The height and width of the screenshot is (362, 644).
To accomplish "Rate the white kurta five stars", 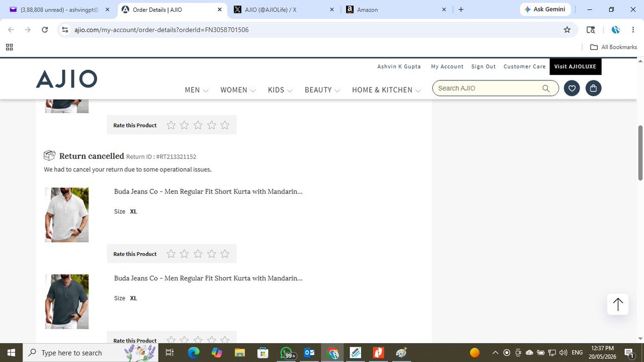I will [x=225, y=254].
